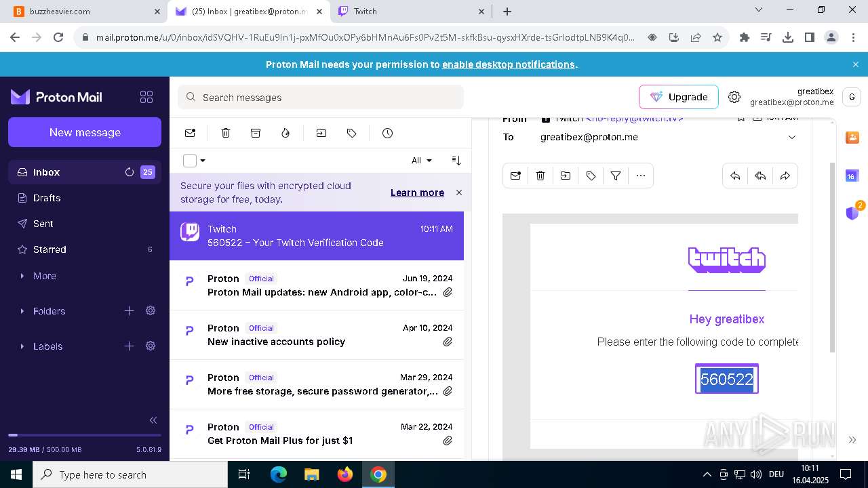
Task: Click enable desktop notifications link
Action: click(509, 64)
